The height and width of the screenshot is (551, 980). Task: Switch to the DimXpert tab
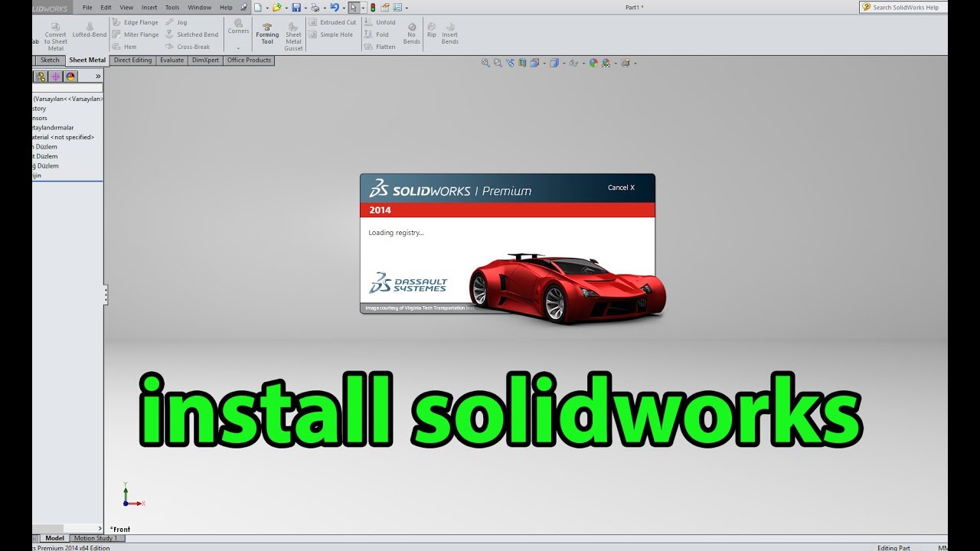206,60
